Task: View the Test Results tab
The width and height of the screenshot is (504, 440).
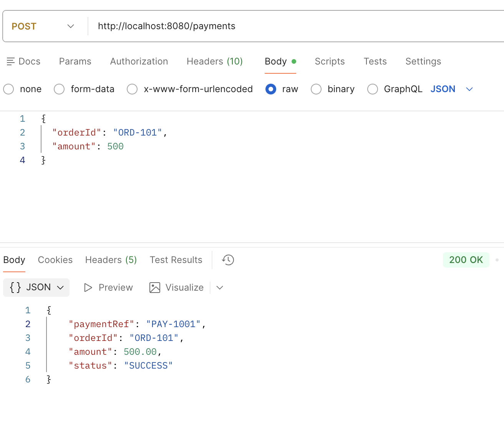Action: [176, 260]
